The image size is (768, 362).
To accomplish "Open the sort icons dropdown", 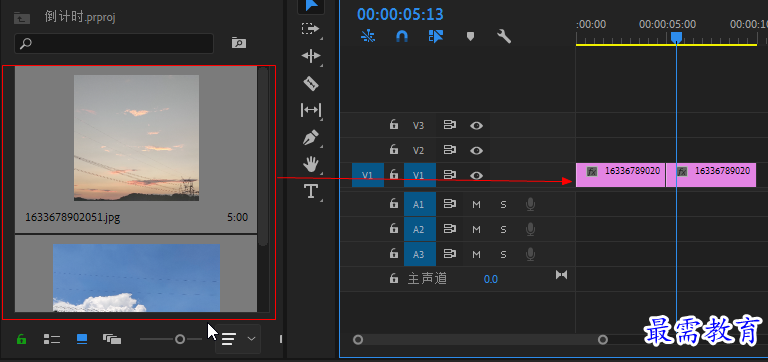I will click(x=238, y=338).
